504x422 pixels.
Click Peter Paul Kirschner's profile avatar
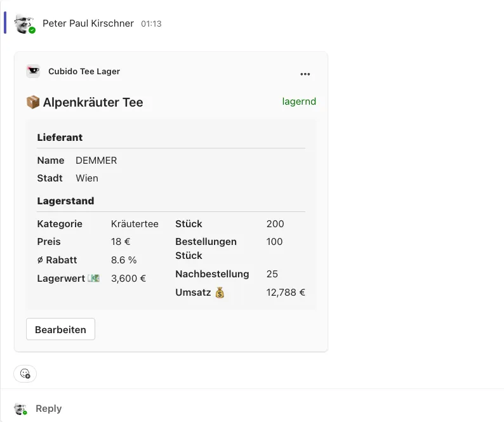pos(24,23)
